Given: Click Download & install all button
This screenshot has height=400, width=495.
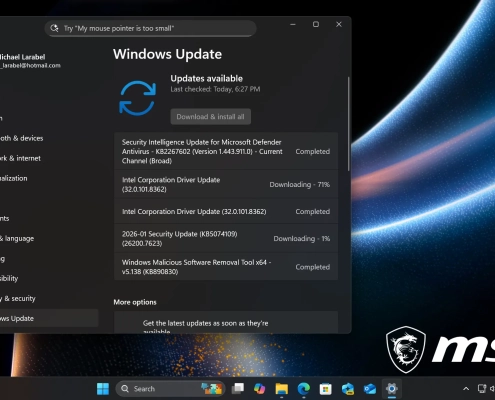Looking at the screenshot, I should point(211,117).
